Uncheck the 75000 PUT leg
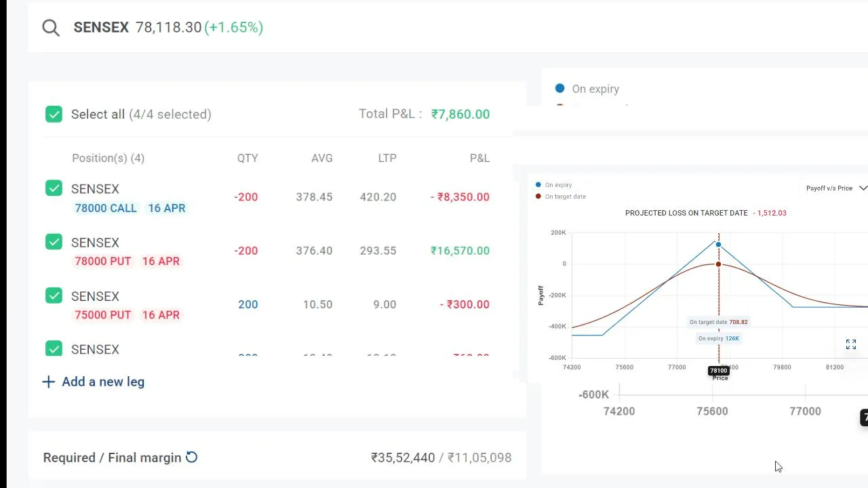Image resolution: width=868 pixels, height=488 pixels. coord(54,296)
